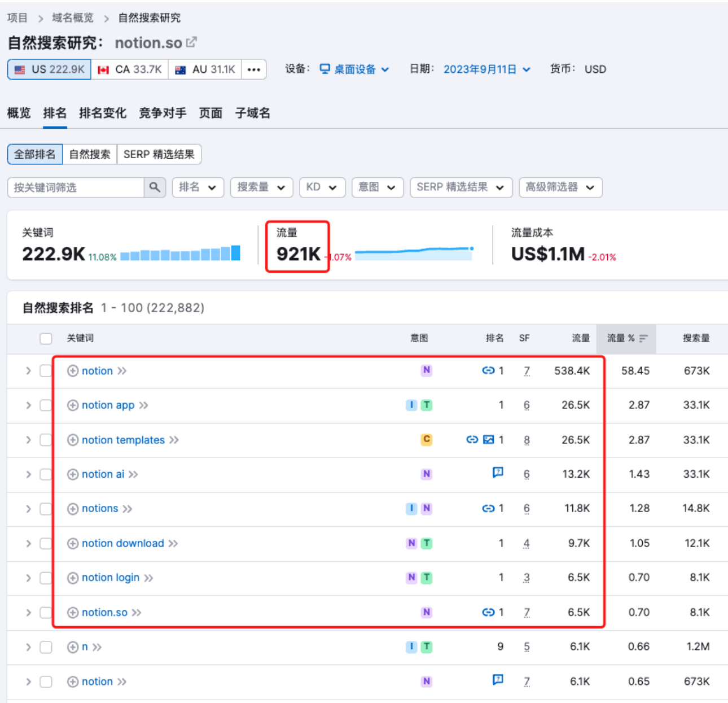Open notion.so external link icon

[191, 42]
